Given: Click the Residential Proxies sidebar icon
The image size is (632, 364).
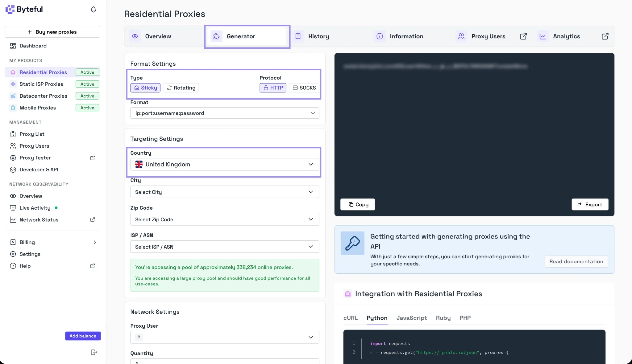Looking at the screenshot, I should click(13, 72).
